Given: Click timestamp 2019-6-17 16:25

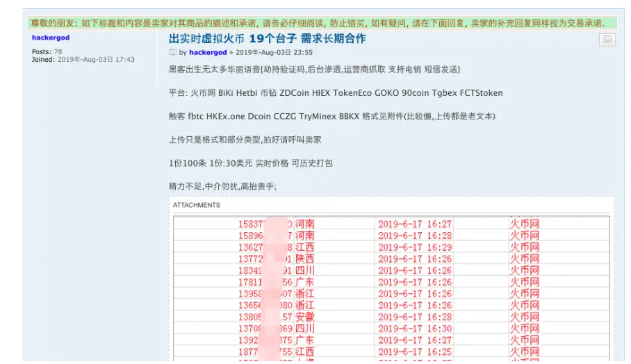Looking at the screenshot, I should click(415, 352).
